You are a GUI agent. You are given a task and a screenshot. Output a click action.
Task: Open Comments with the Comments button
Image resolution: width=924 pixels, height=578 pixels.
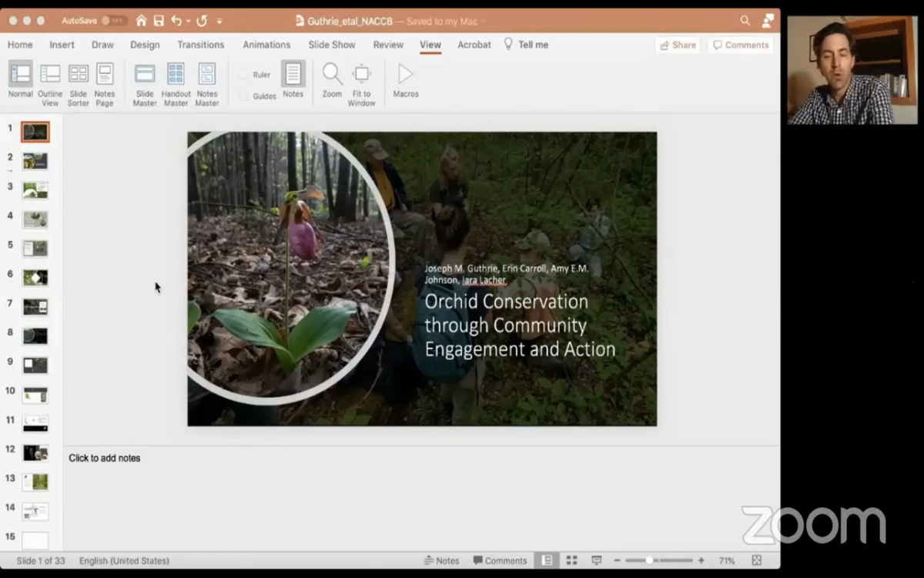tap(740, 45)
